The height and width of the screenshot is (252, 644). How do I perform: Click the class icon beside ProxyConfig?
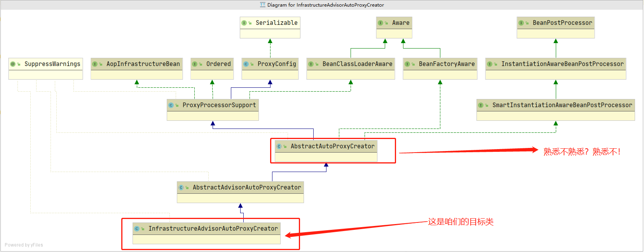(246, 64)
